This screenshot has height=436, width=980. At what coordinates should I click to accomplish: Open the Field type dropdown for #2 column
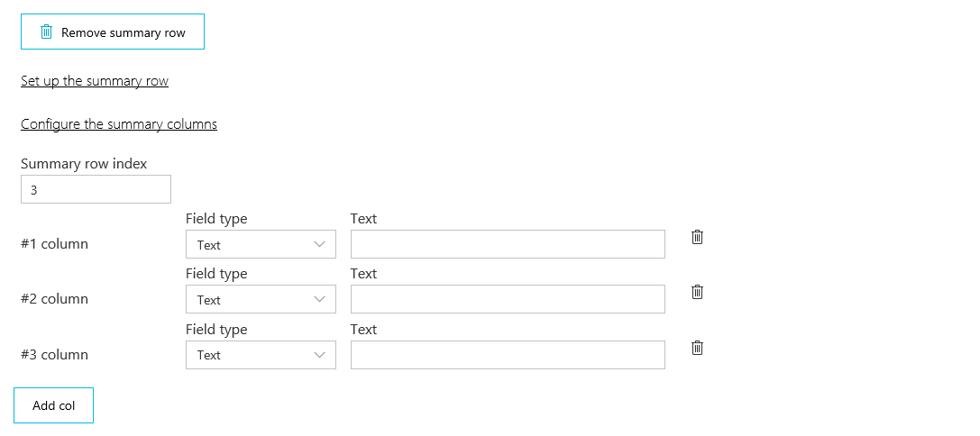point(261,299)
